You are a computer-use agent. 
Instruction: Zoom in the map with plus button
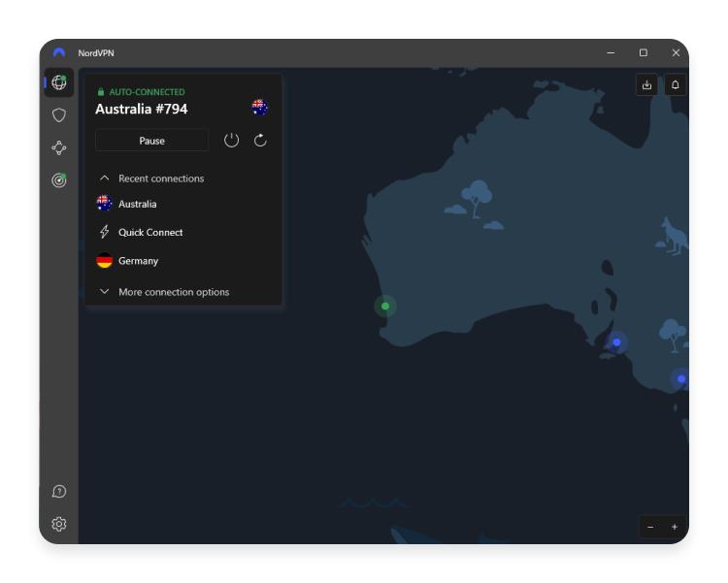click(x=675, y=527)
